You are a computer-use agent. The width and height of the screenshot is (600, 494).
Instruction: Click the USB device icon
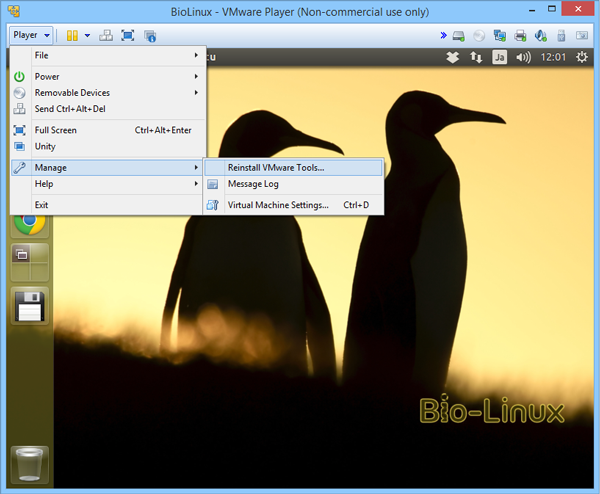pos(561,36)
